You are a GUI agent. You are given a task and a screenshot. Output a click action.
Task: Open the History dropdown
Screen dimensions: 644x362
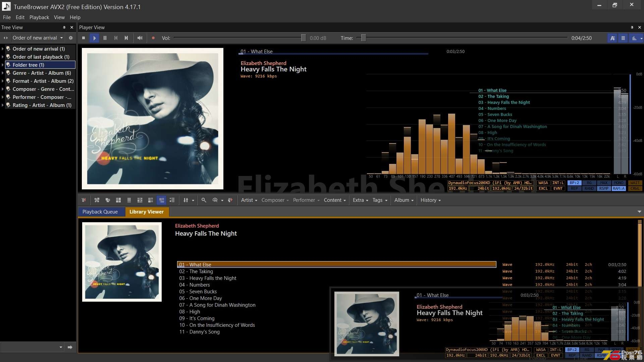(431, 200)
